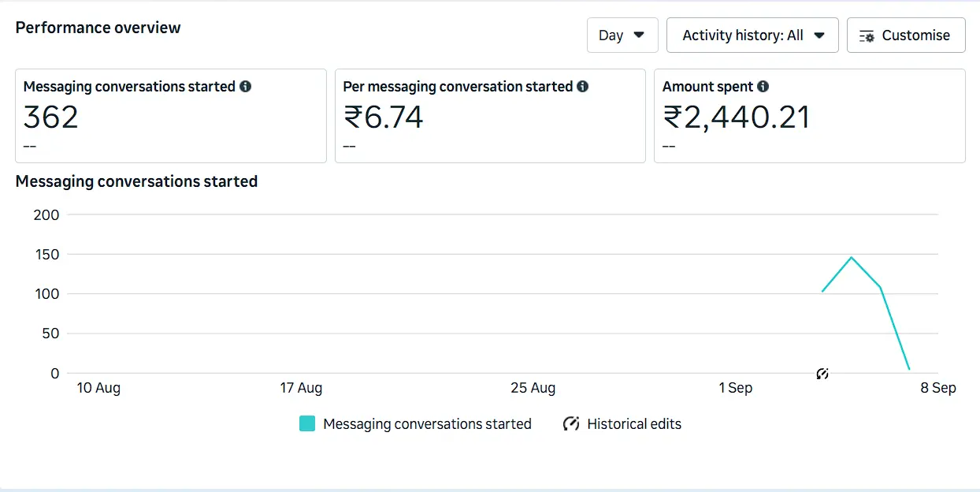Toggle the Amount spent metric card selection
The image size is (980, 492).
click(x=809, y=115)
